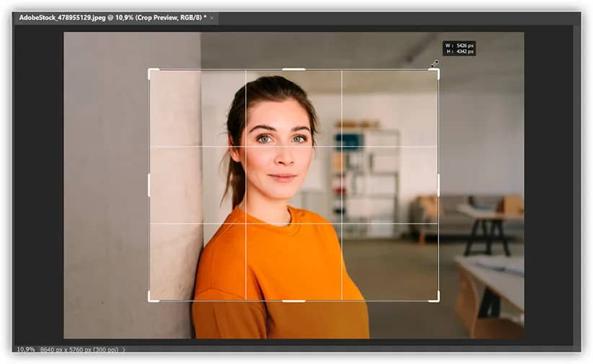Click the top-left crop corner handle
This screenshot has width=593, height=364.
(x=150, y=71)
